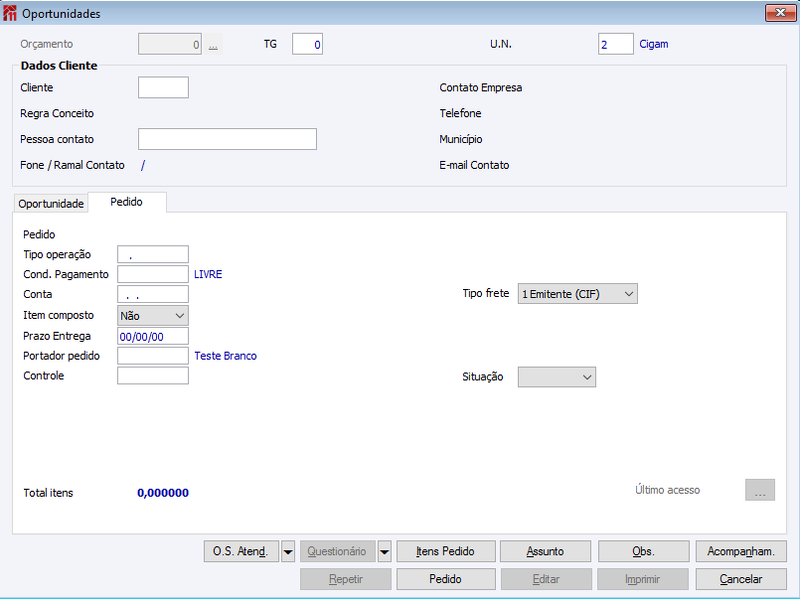Click the Itens Pedido button
Screen dimensions: 800x599
(446, 552)
